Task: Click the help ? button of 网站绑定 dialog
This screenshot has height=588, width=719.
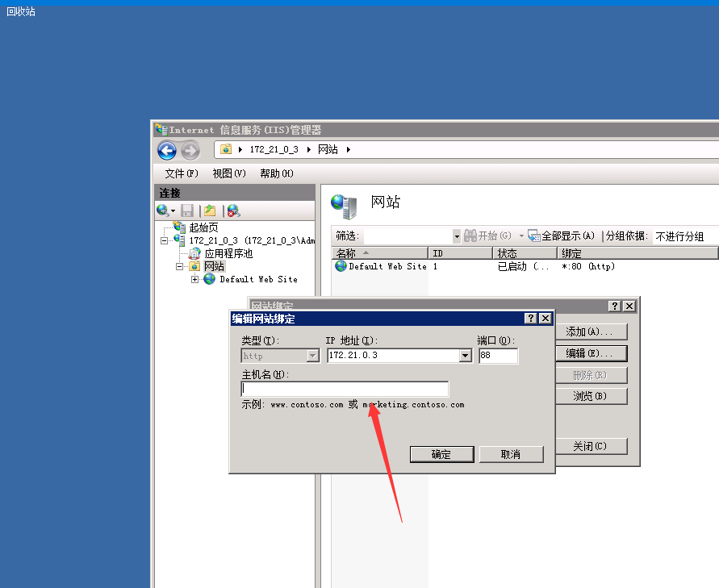Action: click(x=615, y=307)
